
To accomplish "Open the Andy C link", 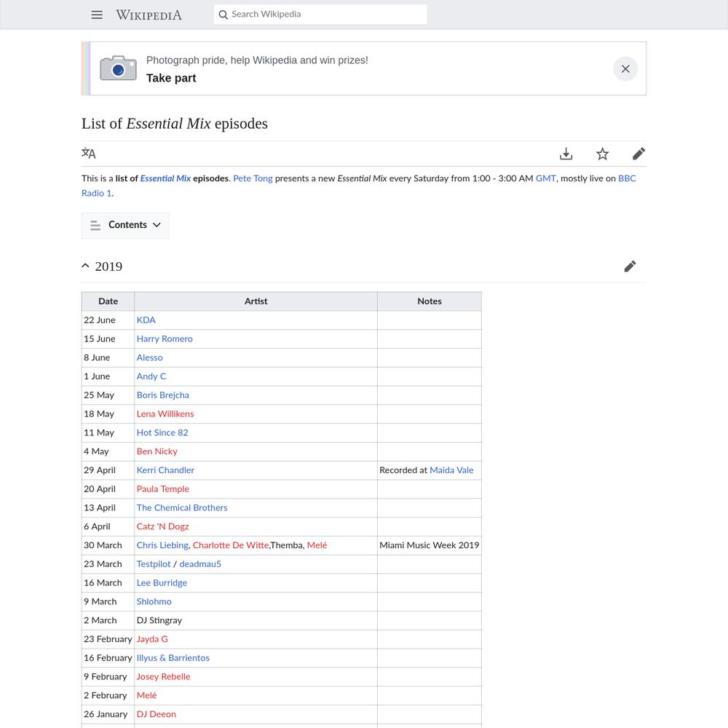I will coord(151,376).
